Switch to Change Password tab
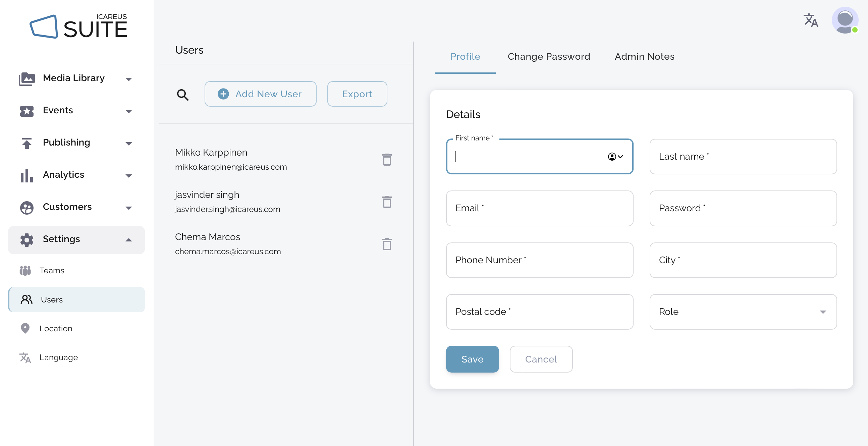Image resolution: width=868 pixels, height=446 pixels. tap(549, 57)
